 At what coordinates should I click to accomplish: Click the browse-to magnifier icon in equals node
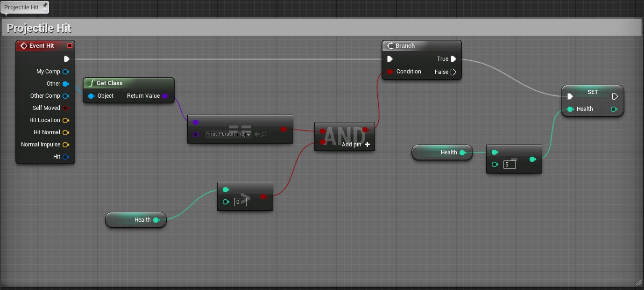coord(264,134)
